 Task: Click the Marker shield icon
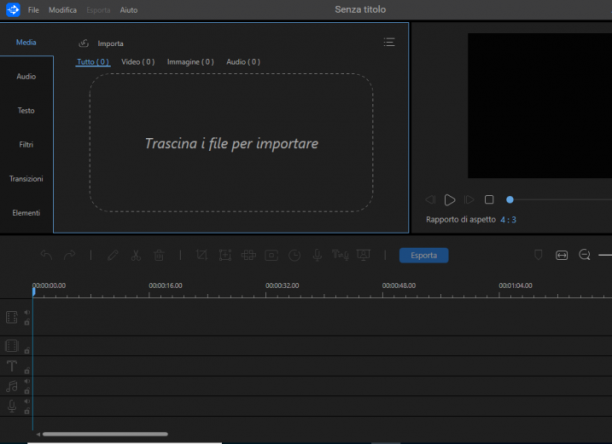[x=538, y=255]
